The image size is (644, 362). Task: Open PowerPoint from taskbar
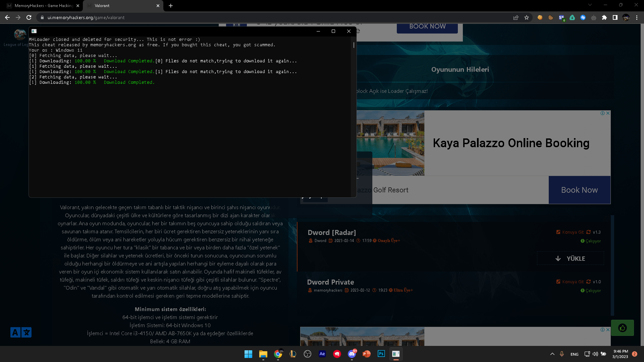[367, 354]
